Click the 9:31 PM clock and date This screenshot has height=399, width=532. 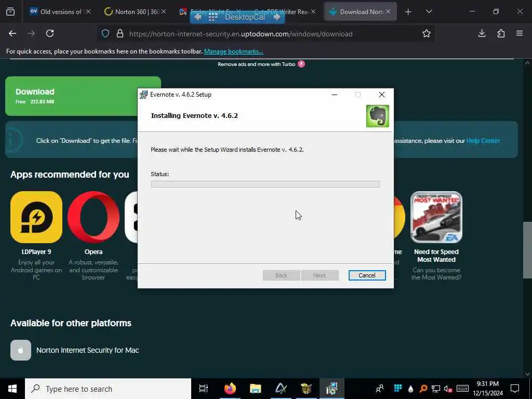pos(487,389)
